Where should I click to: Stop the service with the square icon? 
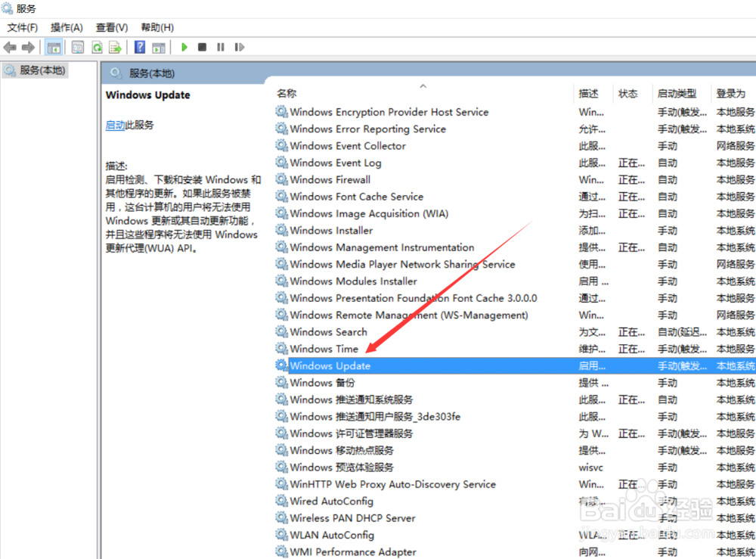pyautogui.click(x=203, y=47)
